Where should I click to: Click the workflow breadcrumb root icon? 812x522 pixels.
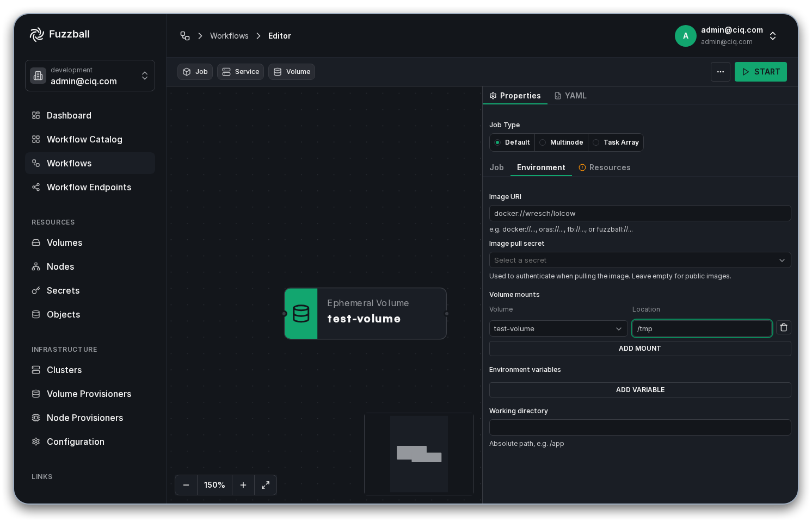click(x=185, y=36)
